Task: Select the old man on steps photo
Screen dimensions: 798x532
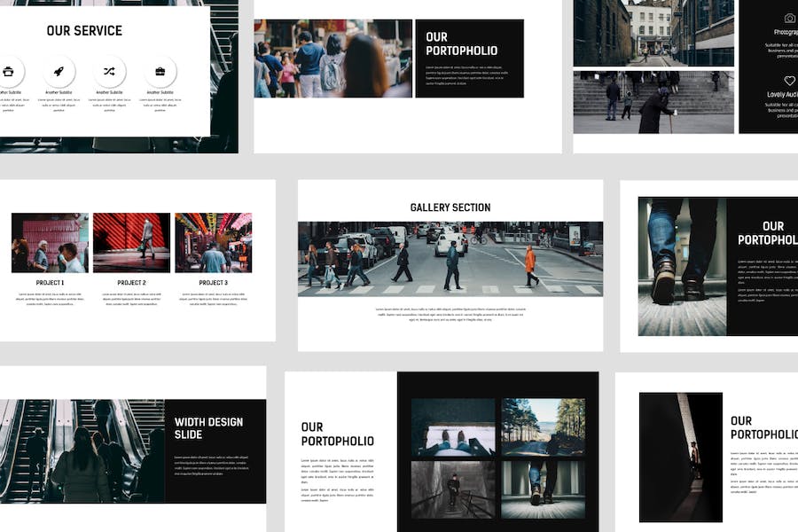Action: point(653,102)
